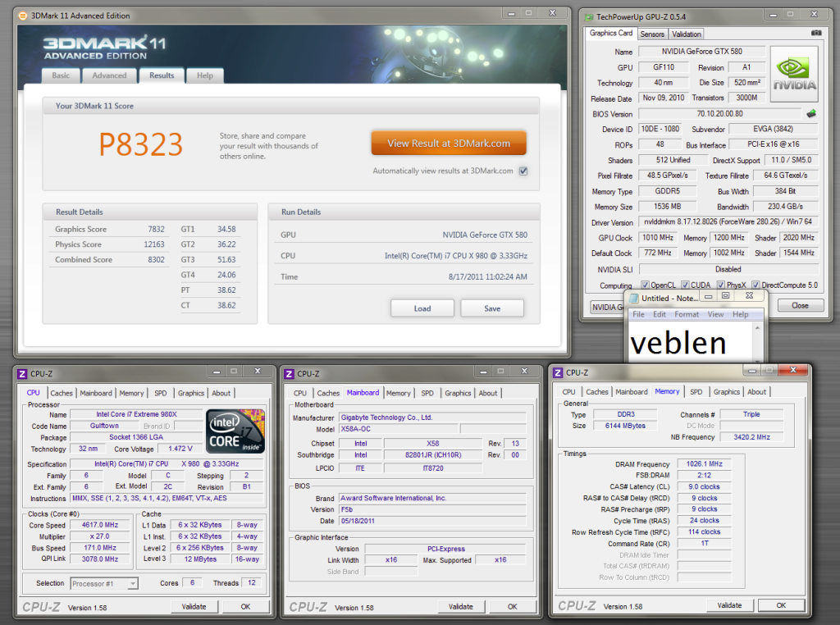Open the Format menu in Notepad
Screen dimensions: 840x625
pos(687,314)
